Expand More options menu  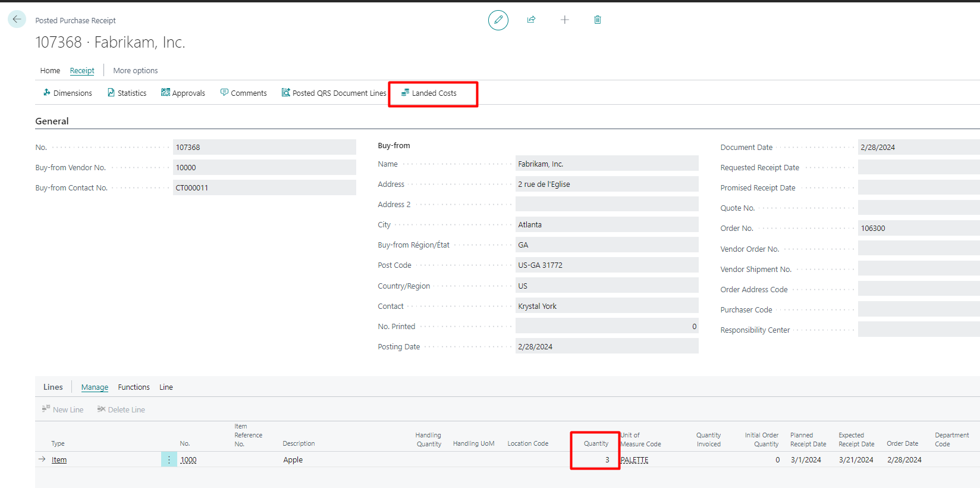pos(136,70)
